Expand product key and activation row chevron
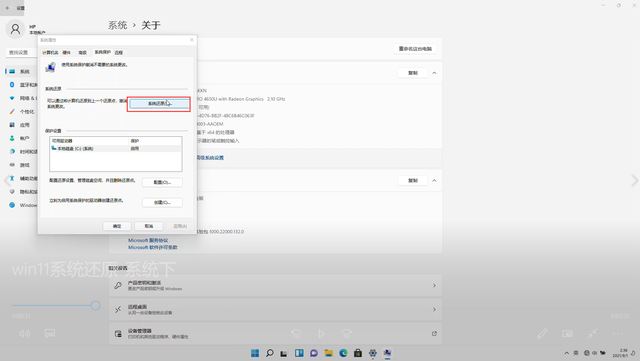The image size is (640, 361). point(434,285)
